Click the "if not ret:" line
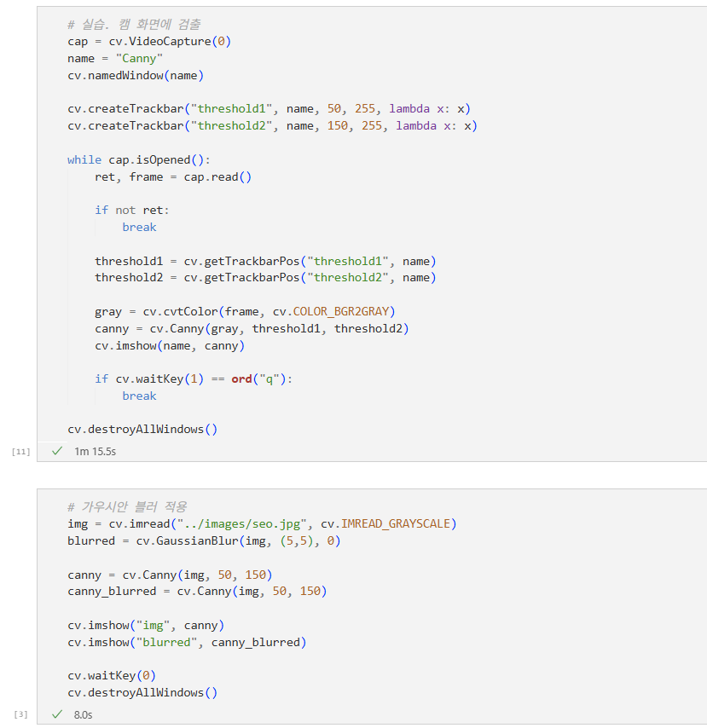This screenshot has height=728, width=707. point(132,211)
